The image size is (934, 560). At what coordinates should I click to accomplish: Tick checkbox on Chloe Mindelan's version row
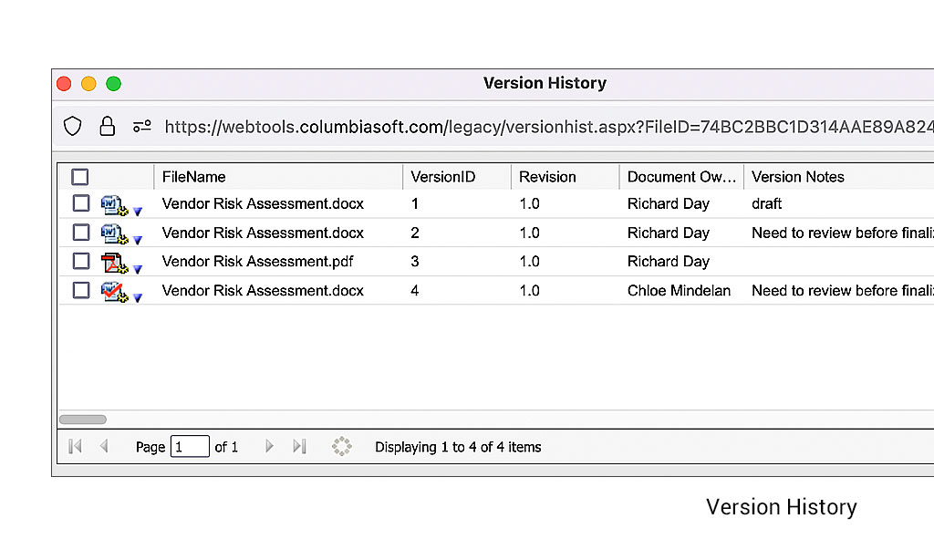click(81, 290)
